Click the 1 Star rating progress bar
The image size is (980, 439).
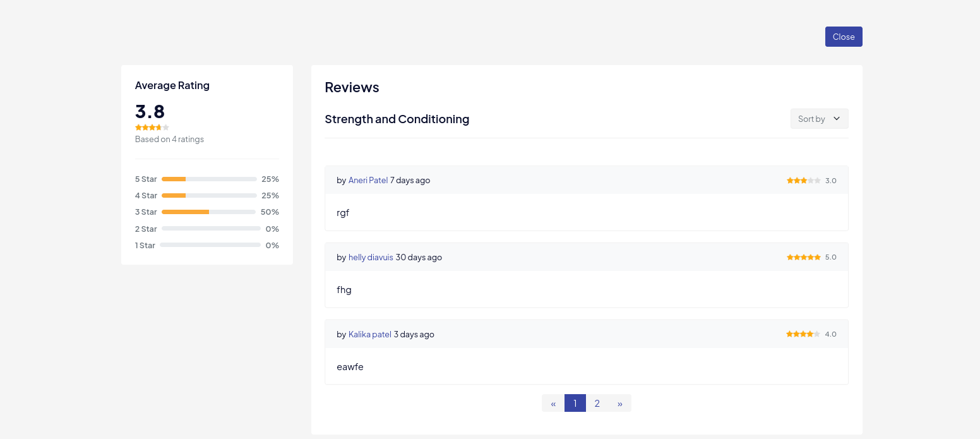tap(210, 245)
